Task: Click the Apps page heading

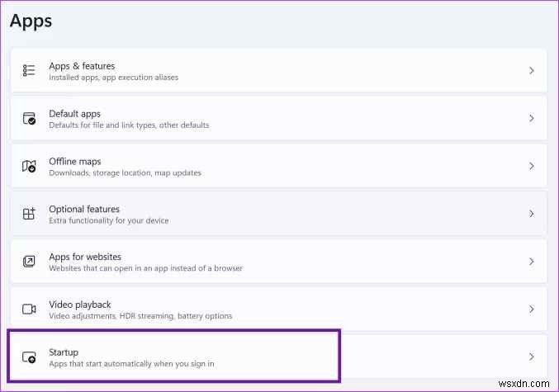Action: (x=31, y=21)
